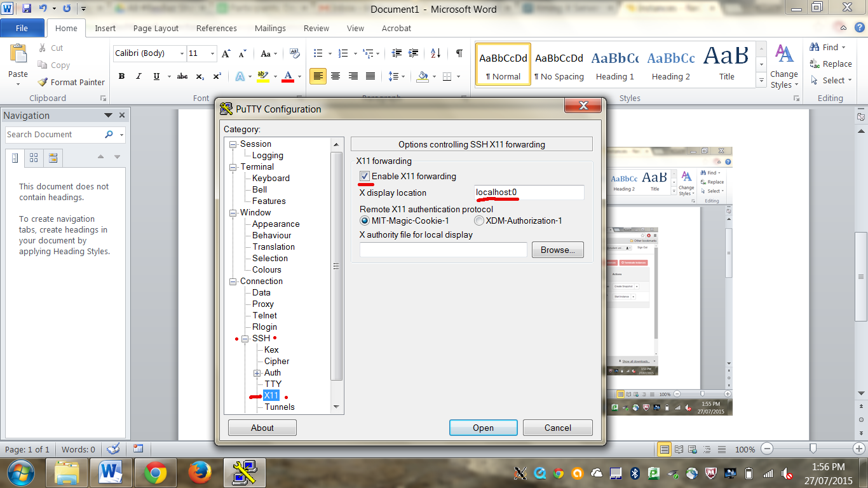Click Replace in Editing group
Screen dimensions: 868x488
(831, 64)
